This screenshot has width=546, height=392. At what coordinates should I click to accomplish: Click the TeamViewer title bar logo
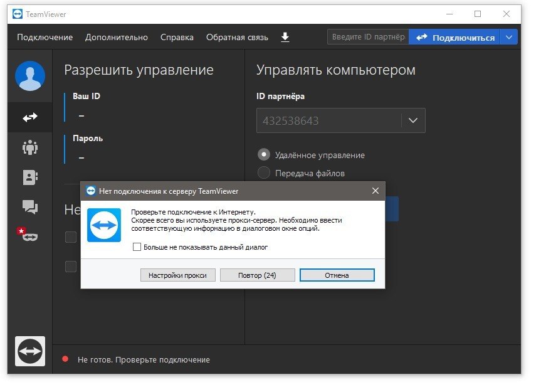coord(18,14)
